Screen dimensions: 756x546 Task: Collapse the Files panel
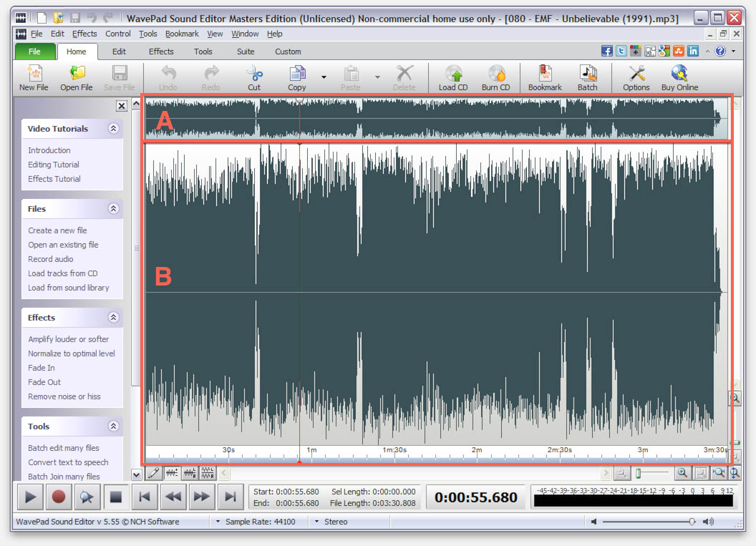click(113, 208)
